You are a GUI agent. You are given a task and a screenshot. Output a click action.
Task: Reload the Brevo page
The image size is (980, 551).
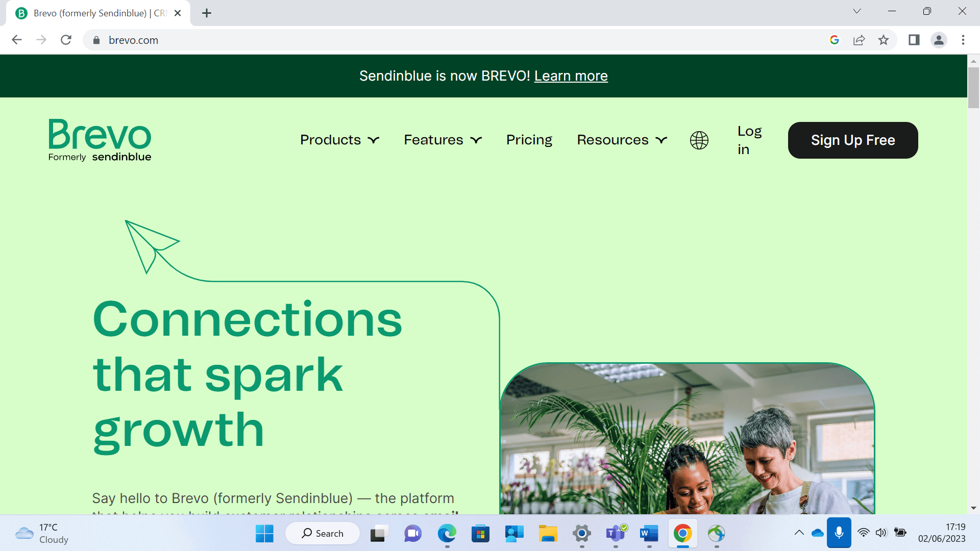click(x=66, y=40)
